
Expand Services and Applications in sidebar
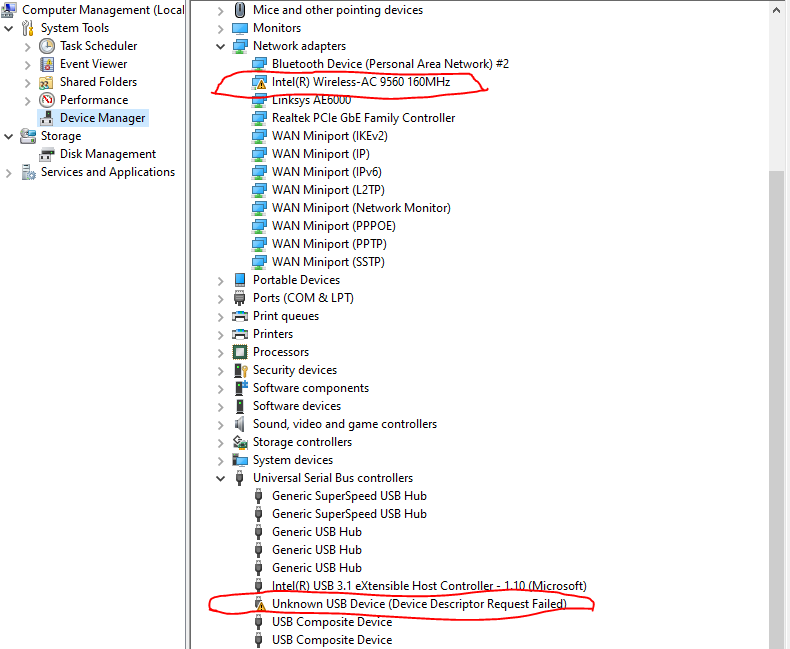point(9,172)
